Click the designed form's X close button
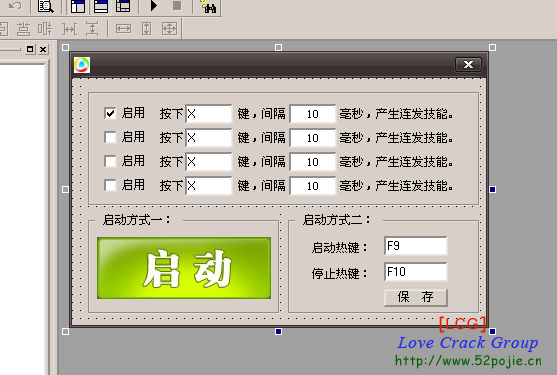 tap(469, 64)
